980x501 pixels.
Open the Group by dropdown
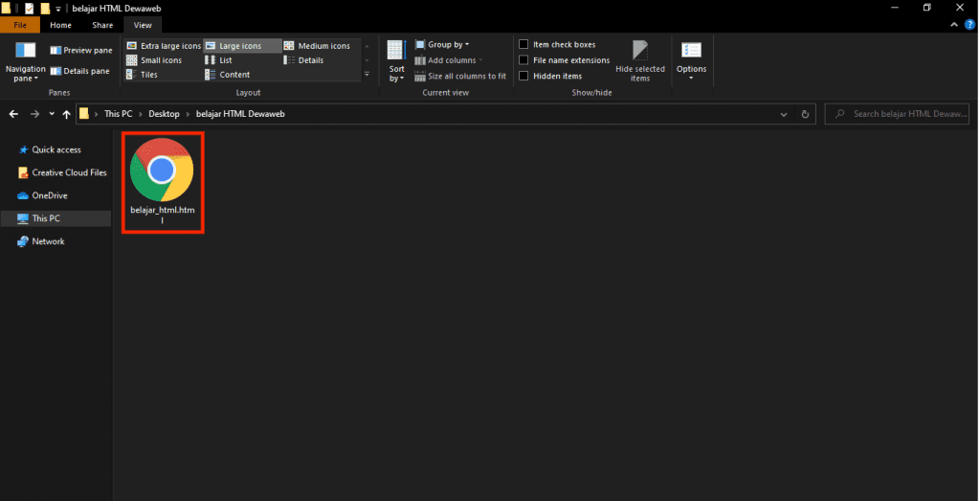(442, 44)
